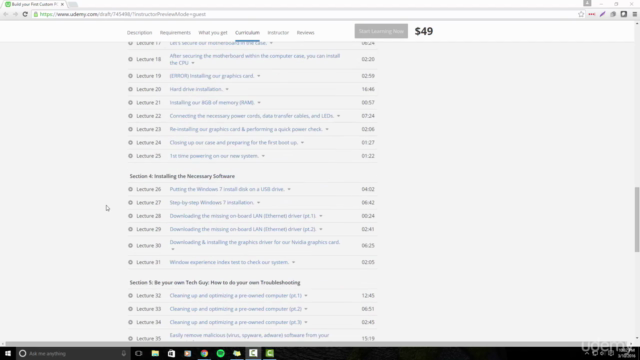Screen dimensions: 640x360
Task: Expand the Lecture 25 first powering-on description
Action: [263, 156]
